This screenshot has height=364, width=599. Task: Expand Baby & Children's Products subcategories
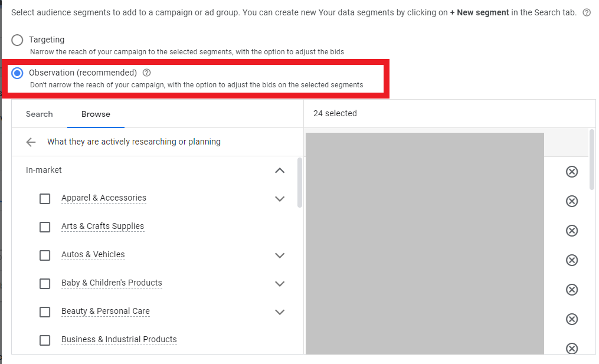280,284
